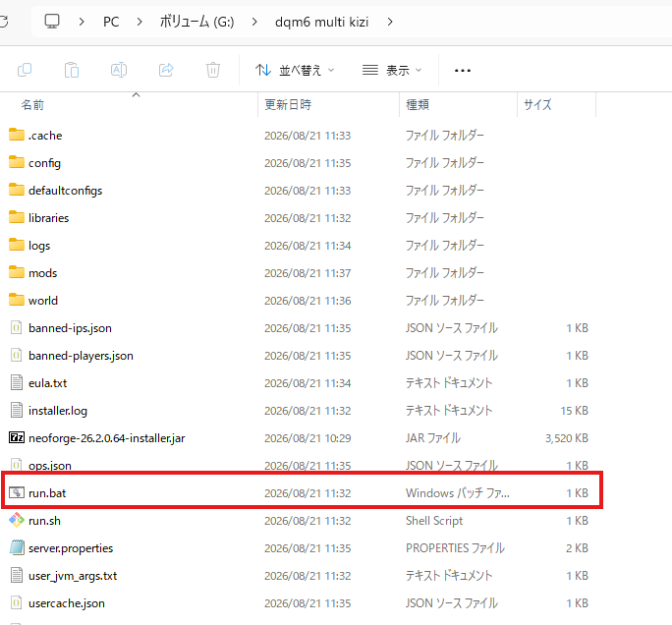
Task: Select the file name banned-players.json
Action: (x=81, y=356)
